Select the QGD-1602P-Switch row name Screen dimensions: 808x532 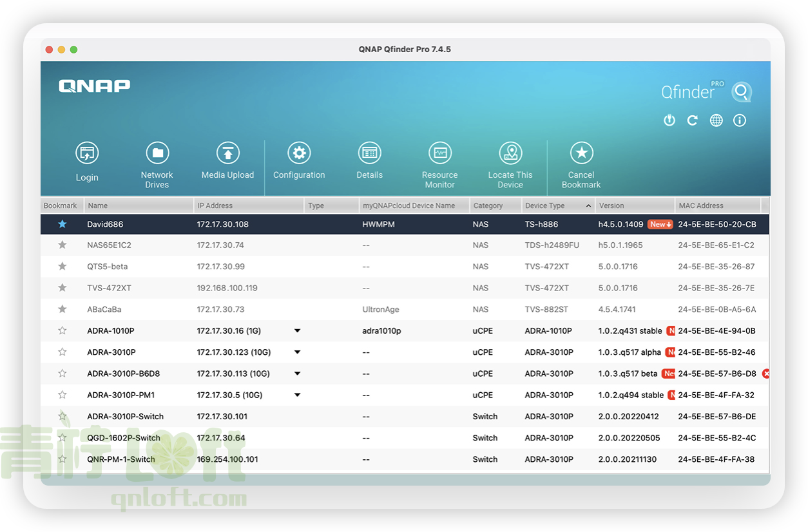pyautogui.click(x=124, y=438)
